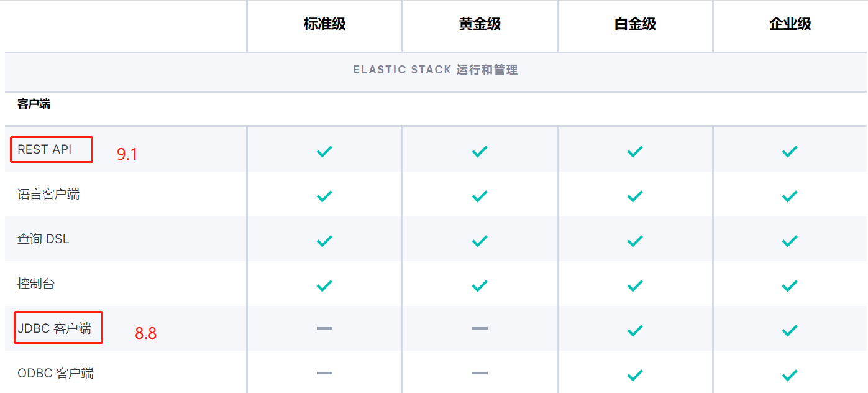Click the 控制台 standard tier checkmark

324,285
